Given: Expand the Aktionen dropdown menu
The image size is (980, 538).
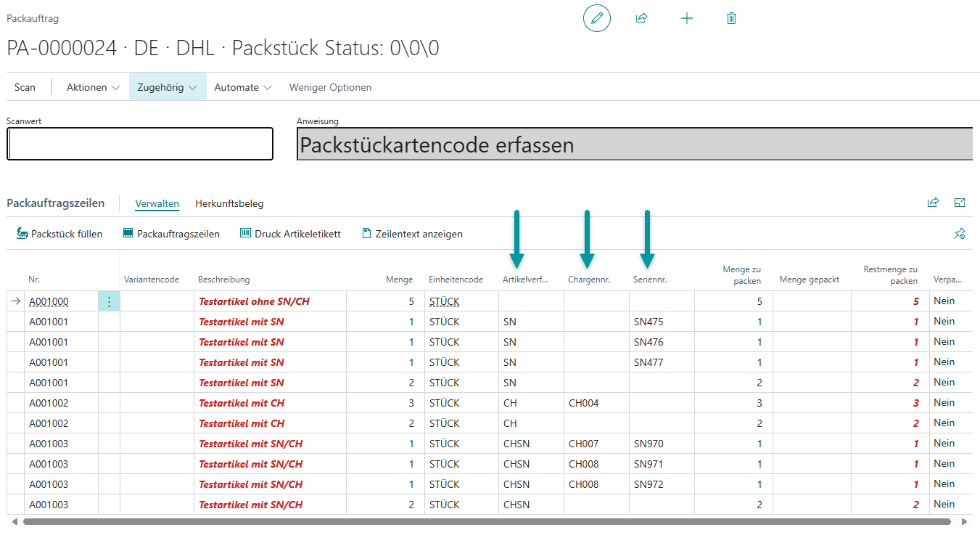Looking at the screenshot, I should [93, 87].
